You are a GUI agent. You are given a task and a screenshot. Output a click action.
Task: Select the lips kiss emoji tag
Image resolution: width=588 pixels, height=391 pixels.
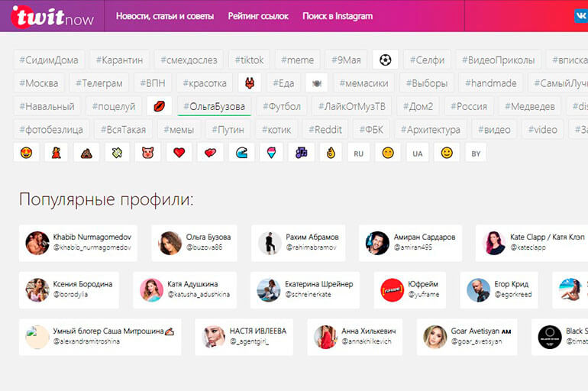160,106
